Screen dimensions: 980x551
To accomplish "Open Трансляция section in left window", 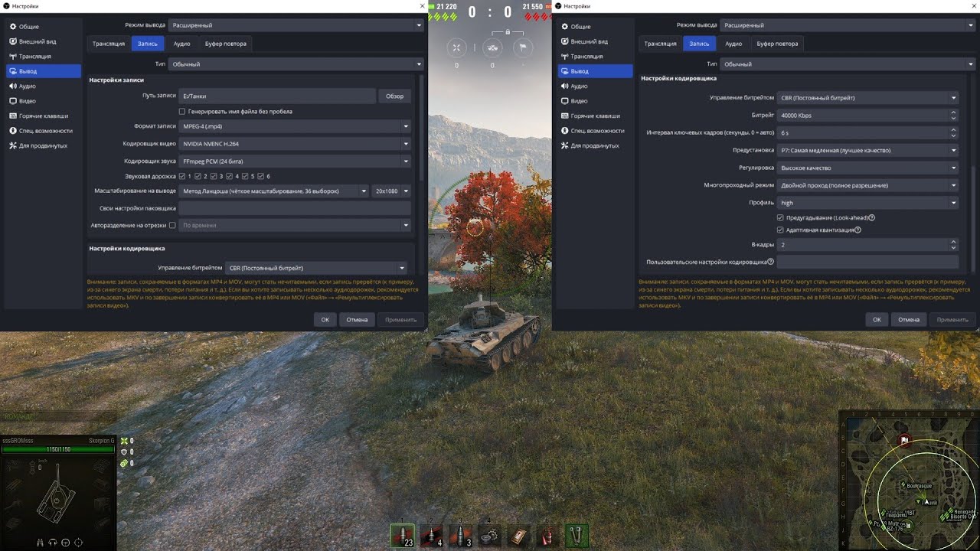I will [x=44, y=57].
